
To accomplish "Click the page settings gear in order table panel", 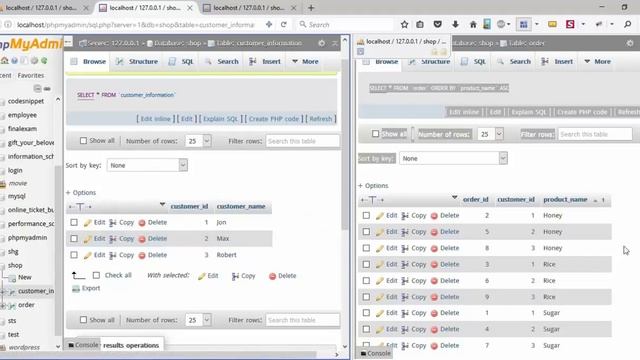I will tap(630, 43).
